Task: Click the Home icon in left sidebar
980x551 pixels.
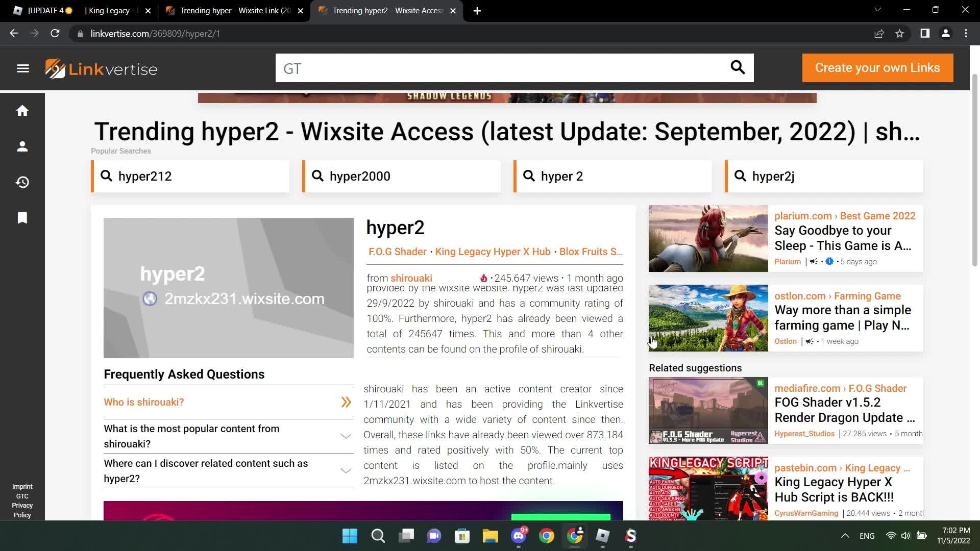Action: (22, 111)
